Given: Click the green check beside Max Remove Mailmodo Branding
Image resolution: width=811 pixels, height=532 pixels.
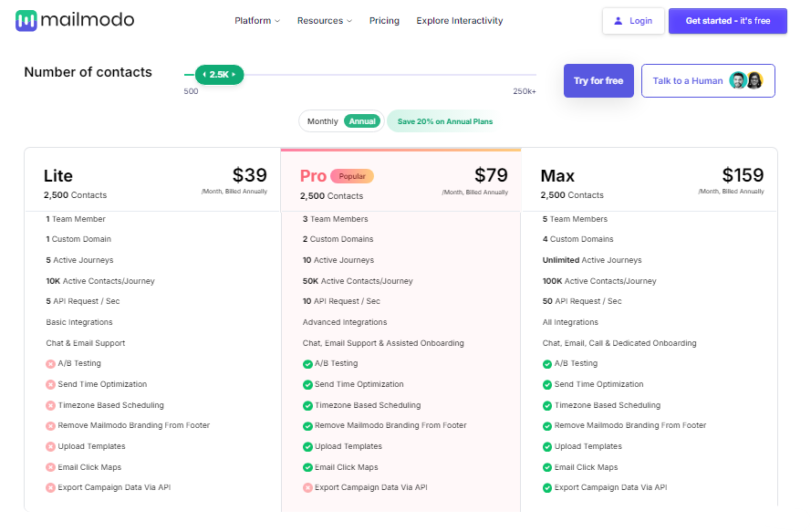Looking at the screenshot, I should point(547,426).
